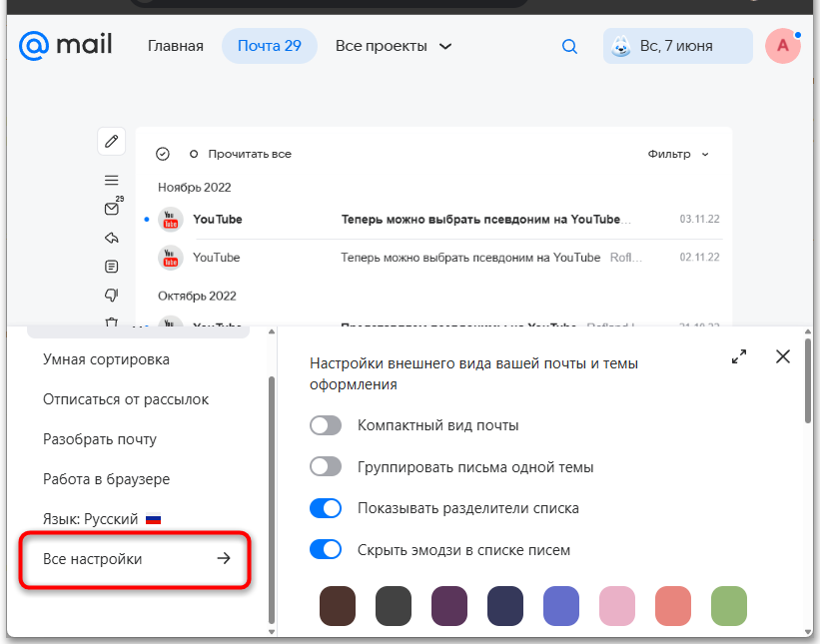Viewport: 820px width, 644px height.
Task: Click the select-all circle checkmark icon
Action: [163, 154]
